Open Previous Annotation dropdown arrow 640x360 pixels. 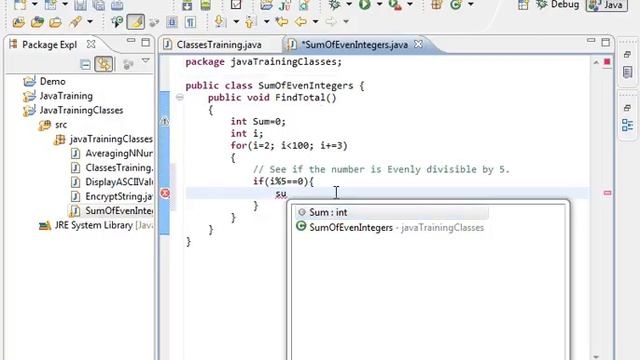tap(266, 21)
